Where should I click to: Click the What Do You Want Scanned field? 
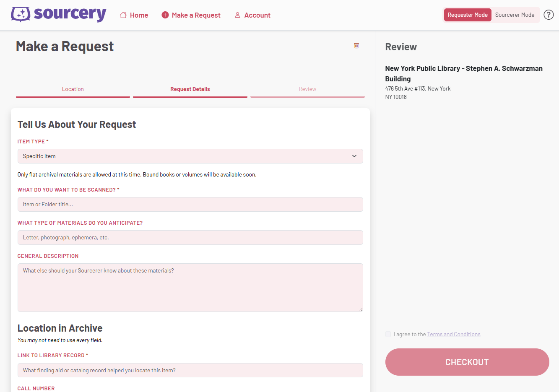click(190, 204)
